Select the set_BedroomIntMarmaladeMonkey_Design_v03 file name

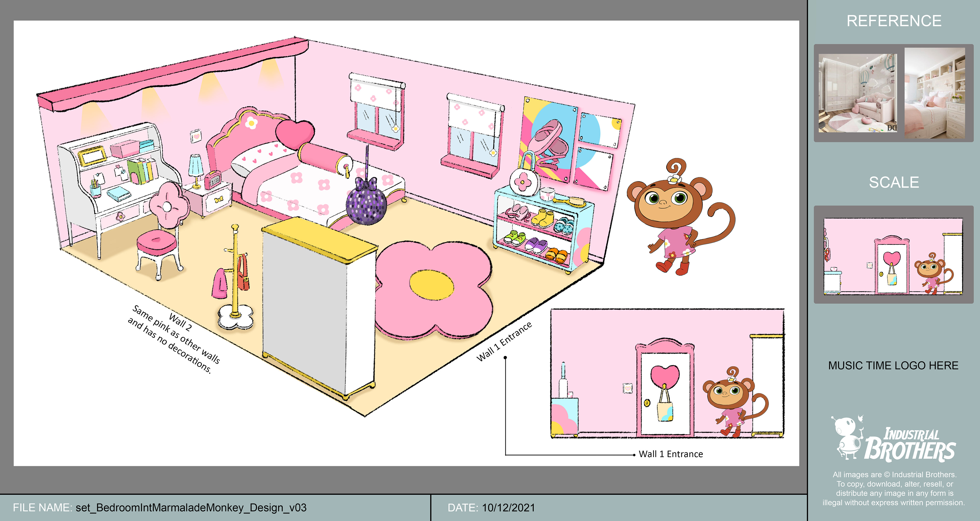point(191,508)
